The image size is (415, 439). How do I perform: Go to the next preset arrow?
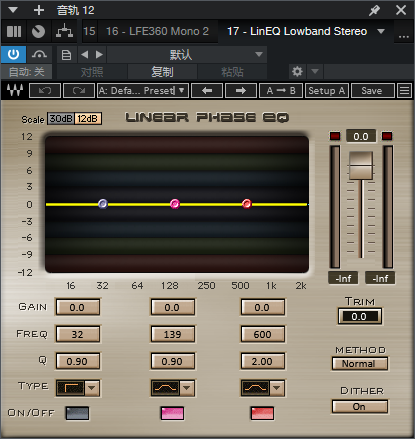[x=99, y=54]
